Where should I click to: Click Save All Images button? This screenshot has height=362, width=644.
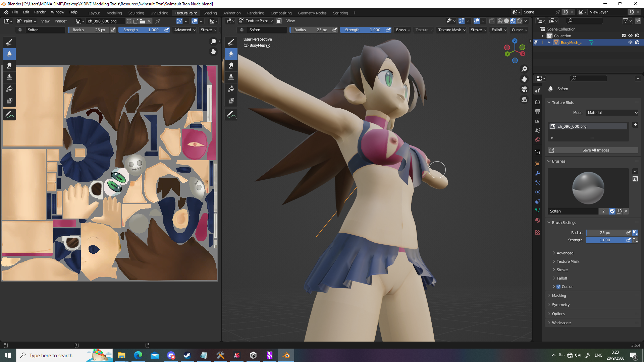(593, 150)
